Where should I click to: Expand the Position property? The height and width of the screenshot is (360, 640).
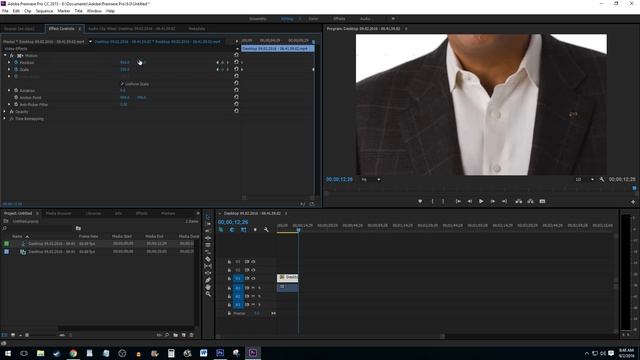point(9,62)
